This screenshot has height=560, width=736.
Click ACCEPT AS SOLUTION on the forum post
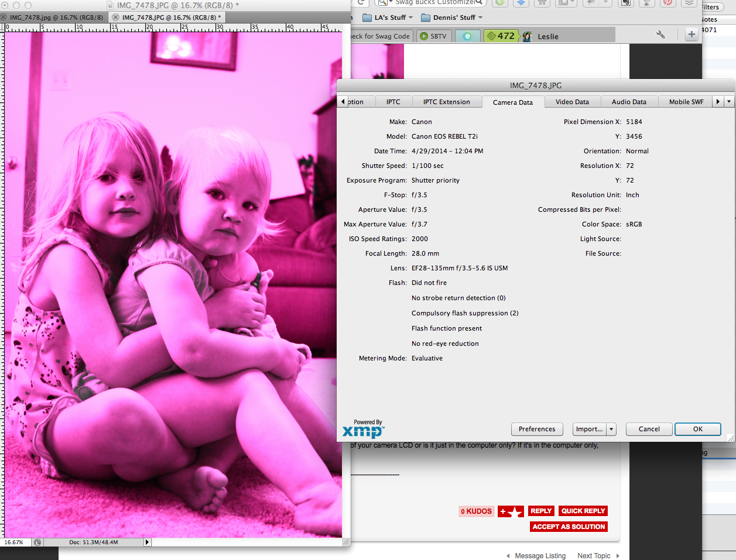pyautogui.click(x=568, y=526)
